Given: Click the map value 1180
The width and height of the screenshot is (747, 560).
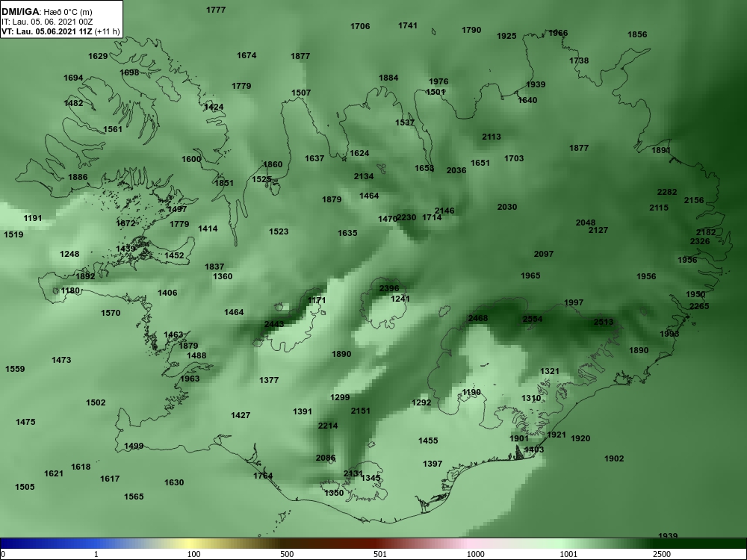Looking at the screenshot, I should tap(70, 290).
